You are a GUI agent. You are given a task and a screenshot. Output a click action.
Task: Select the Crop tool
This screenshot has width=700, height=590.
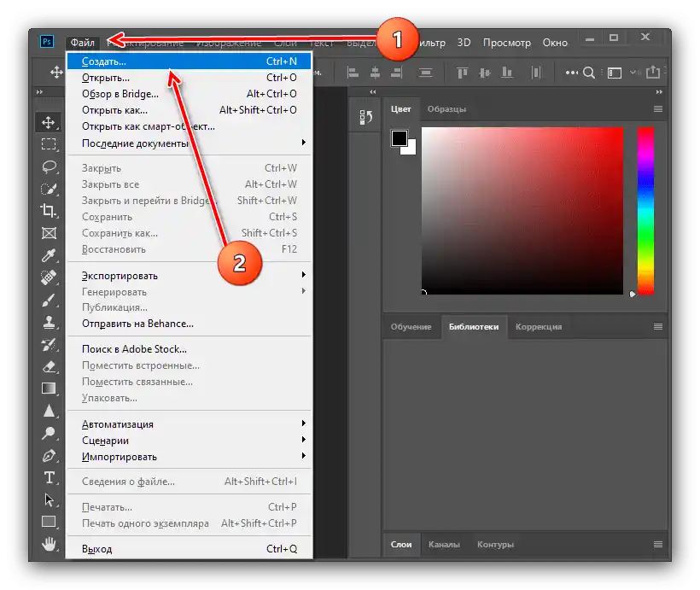pyautogui.click(x=48, y=210)
